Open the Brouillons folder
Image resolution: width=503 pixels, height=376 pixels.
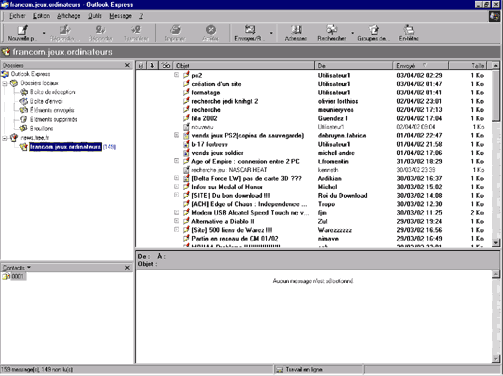coord(41,128)
